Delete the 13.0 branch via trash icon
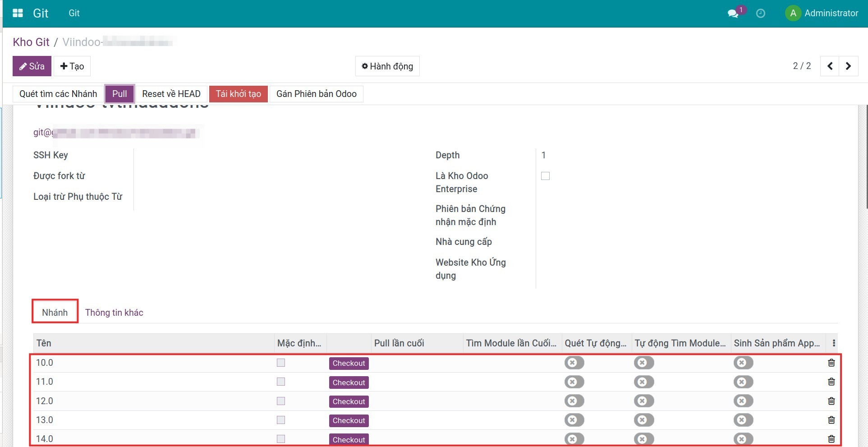This screenshot has width=868, height=447. (x=831, y=420)
